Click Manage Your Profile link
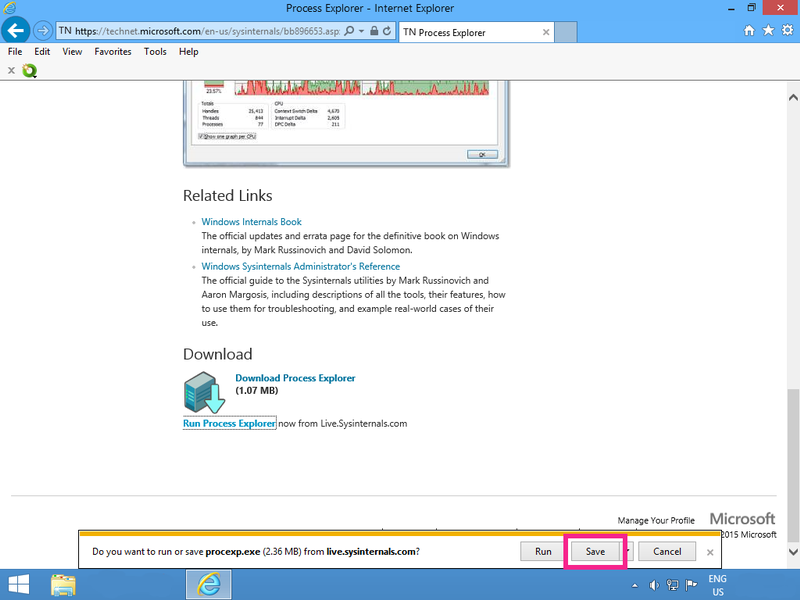Viewport: 800px width, 600px height. point(656,520)
